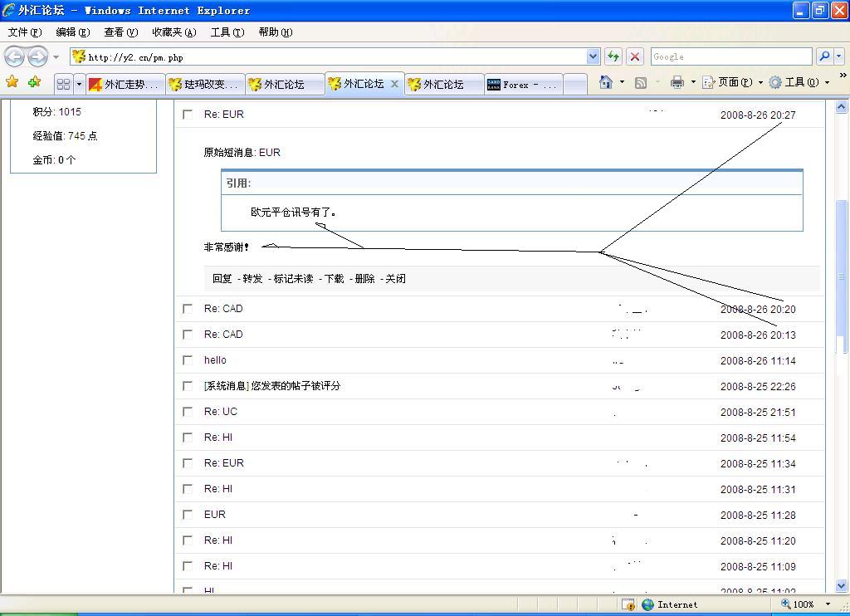Open the Quick Tabs grid icon
850x616 pixels.
63,84
